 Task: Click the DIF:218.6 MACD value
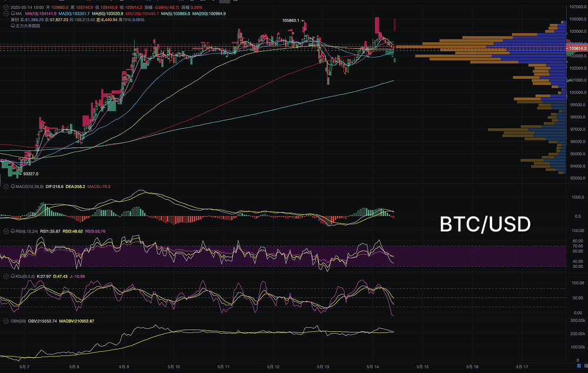55,187
